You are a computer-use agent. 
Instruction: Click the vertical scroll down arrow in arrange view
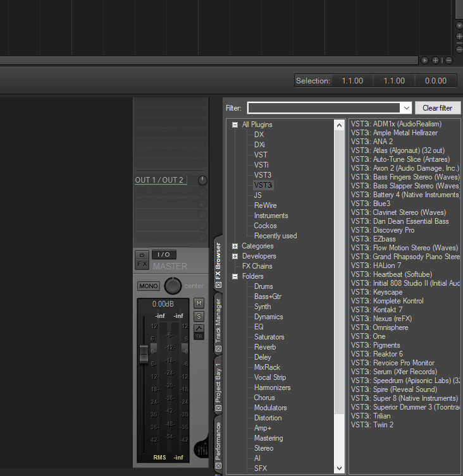pyautogui.click(x=459, y=26)
